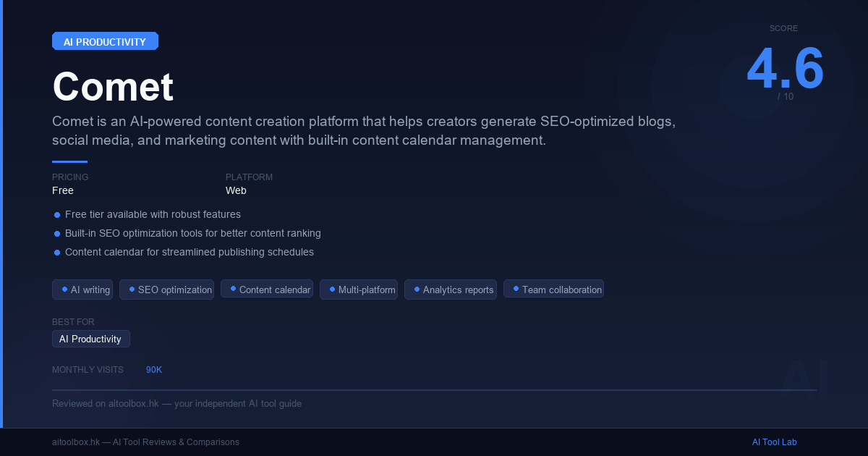Select the Analytics reports feature tag
868x456 pixels.
(x=451, y=290)
